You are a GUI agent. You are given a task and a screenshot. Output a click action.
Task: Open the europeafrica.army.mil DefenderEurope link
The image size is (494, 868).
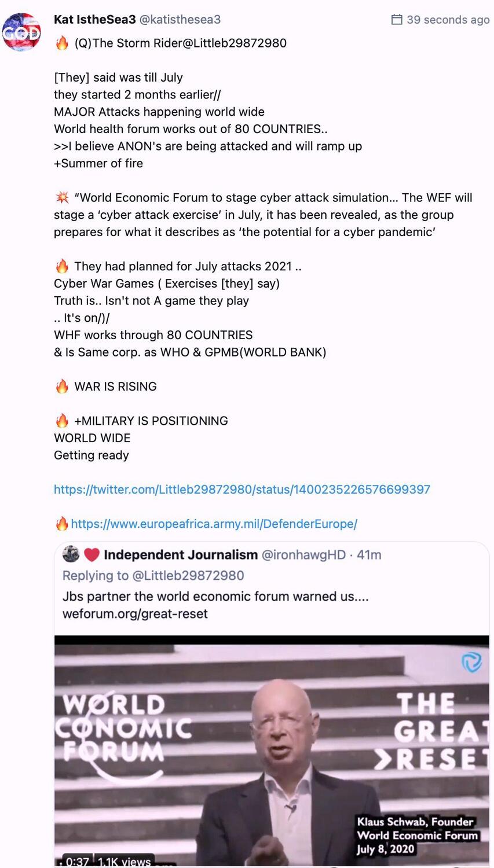[x=214, y=524]
